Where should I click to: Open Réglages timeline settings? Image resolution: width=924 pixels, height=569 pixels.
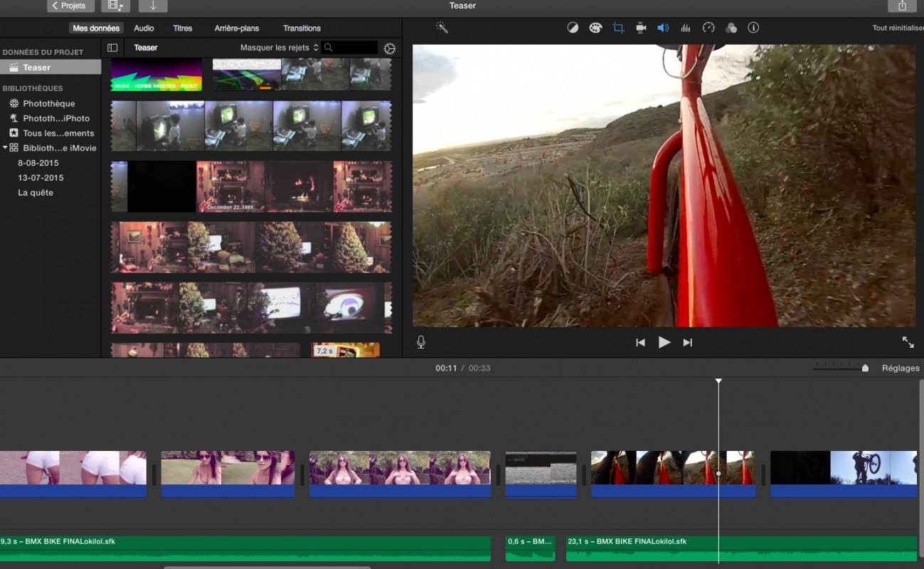(901, 368)
